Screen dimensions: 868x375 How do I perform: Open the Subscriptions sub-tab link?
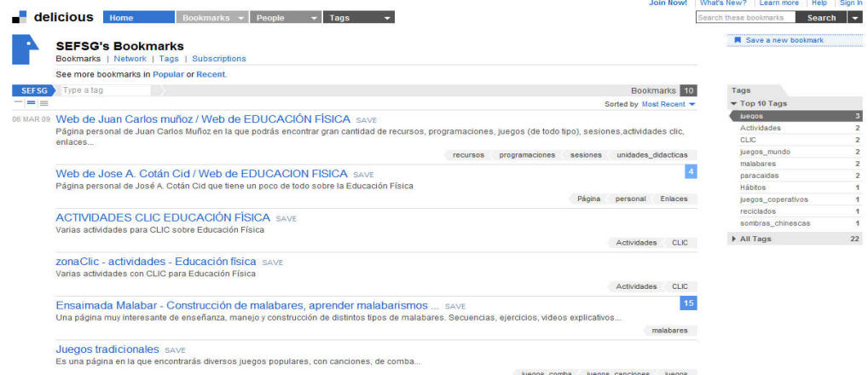[x=218, y=59]
